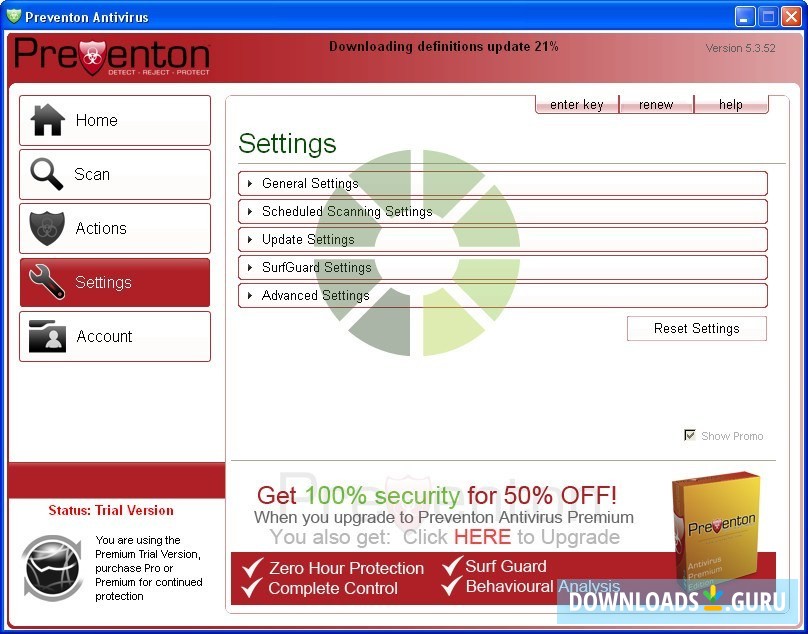Click General Settings label text
This screenshot has width=808, height=634.
tap(310, 183)
